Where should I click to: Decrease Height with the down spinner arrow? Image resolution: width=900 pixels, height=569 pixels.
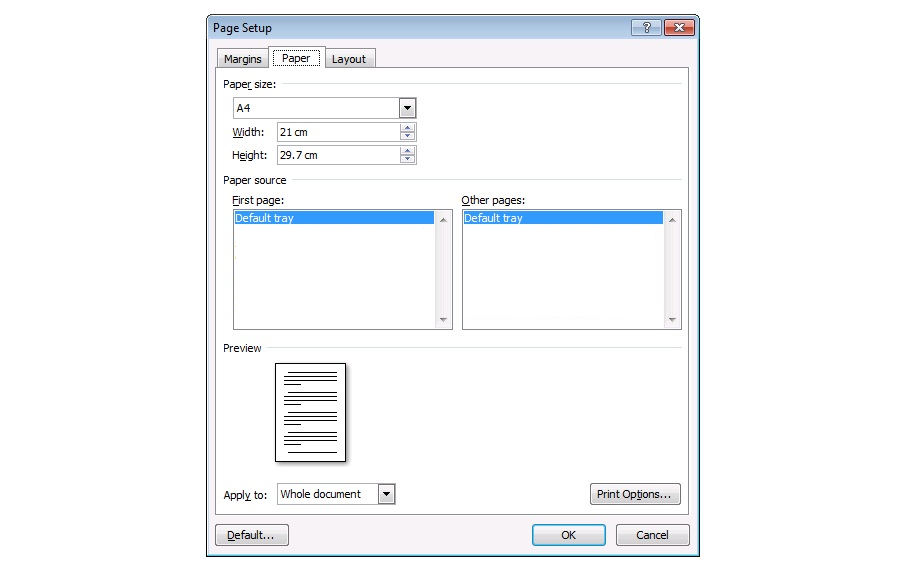click(x=407, y=160)
